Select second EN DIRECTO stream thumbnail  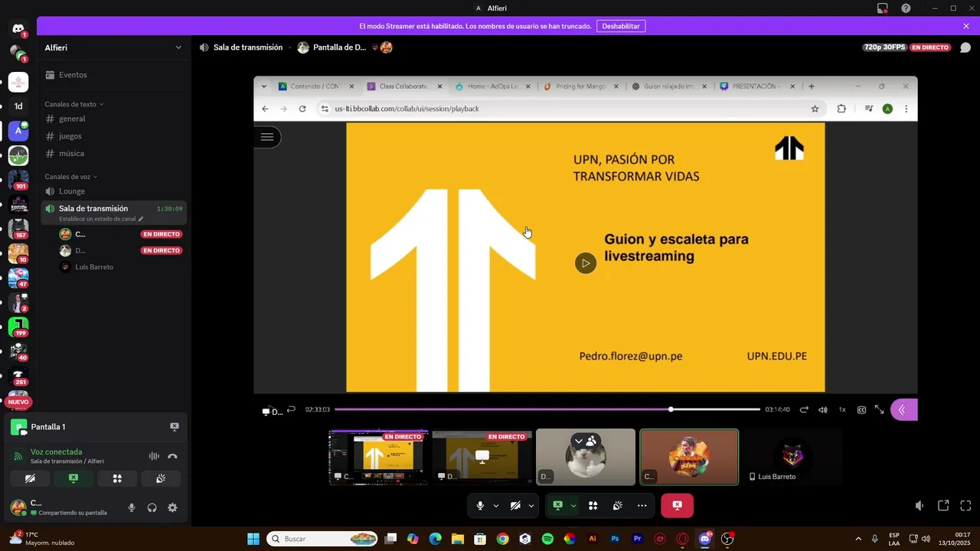click(x=482, y=457)
